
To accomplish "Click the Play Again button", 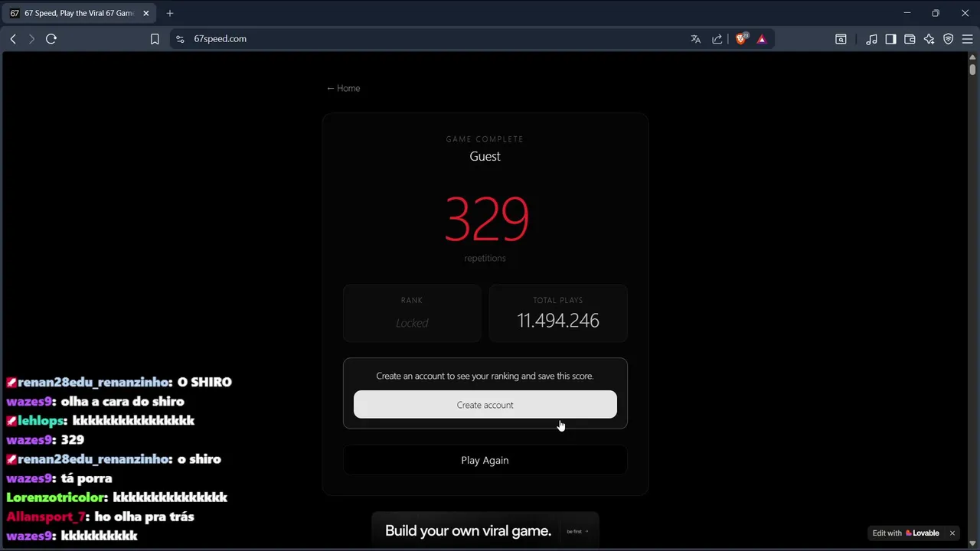I will 485,461.
